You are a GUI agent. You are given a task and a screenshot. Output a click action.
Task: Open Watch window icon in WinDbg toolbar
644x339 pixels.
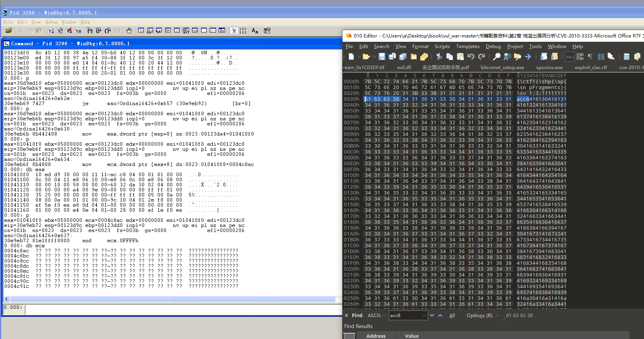150,30
